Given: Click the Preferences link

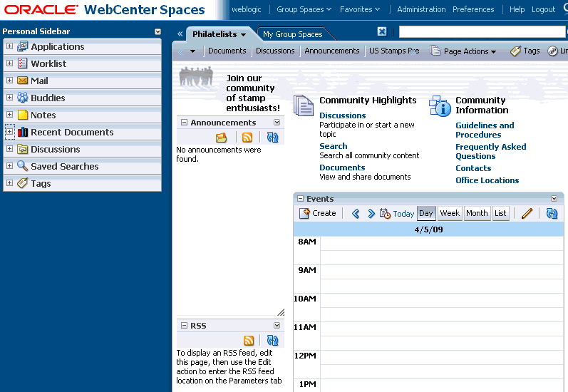Looking at the screenshot, I should [473, 9].
